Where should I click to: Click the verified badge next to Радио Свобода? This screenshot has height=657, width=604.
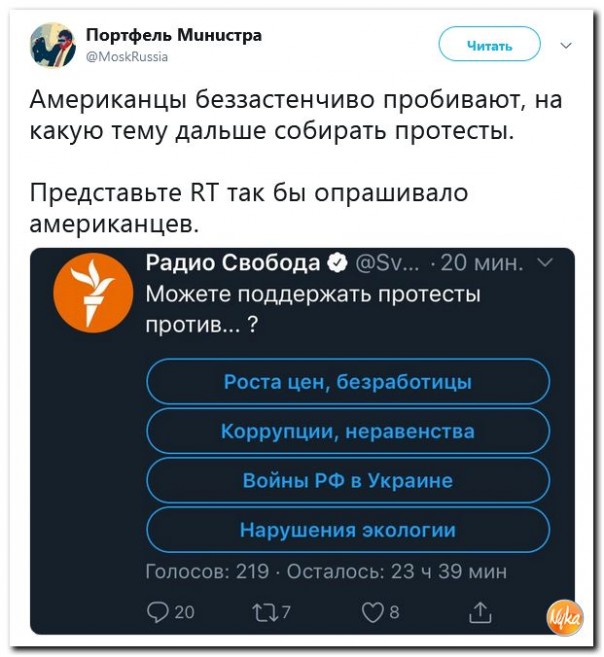click(338, 264)
